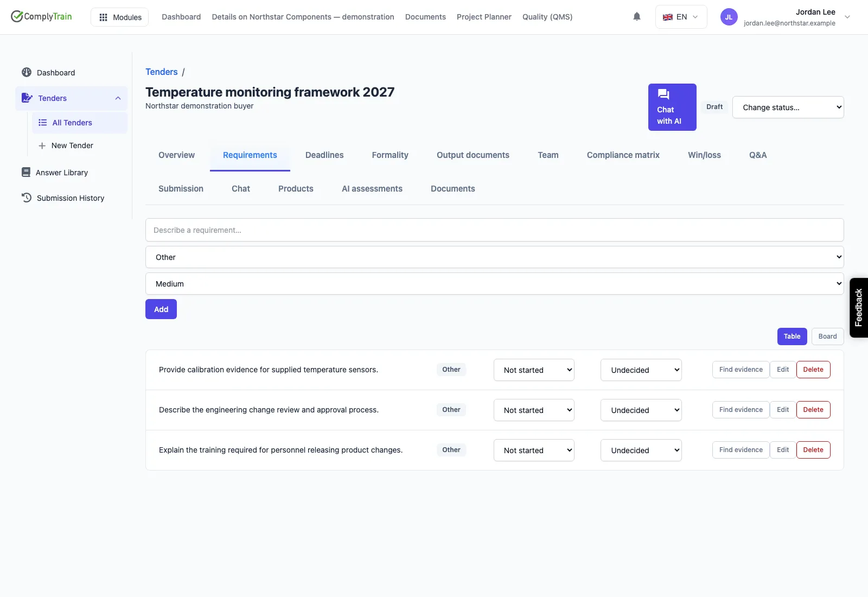Switch to the Board view
Screen dimensions: 868x597
(827, 336)
